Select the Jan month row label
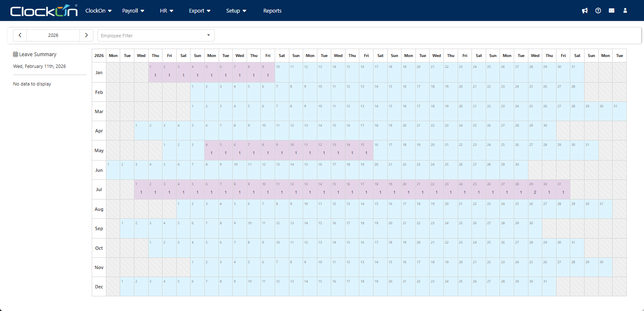This screenshot has width=644, height=311. 99,73
